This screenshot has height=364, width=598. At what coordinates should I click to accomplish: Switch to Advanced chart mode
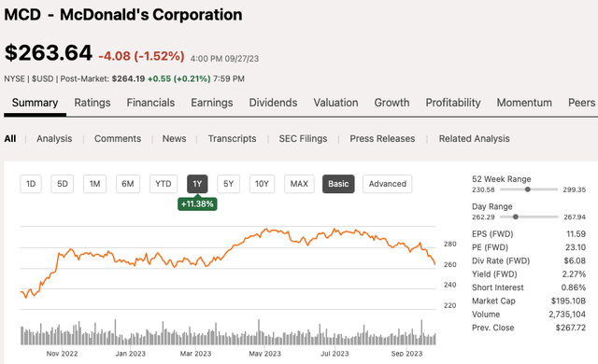(x=388, y=184)
